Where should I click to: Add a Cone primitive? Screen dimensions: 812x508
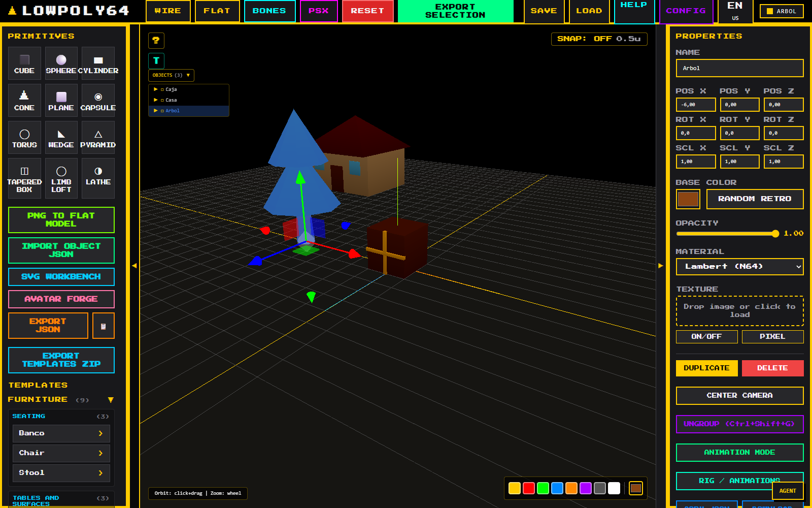pyautogui.click(x=24, y=101)
